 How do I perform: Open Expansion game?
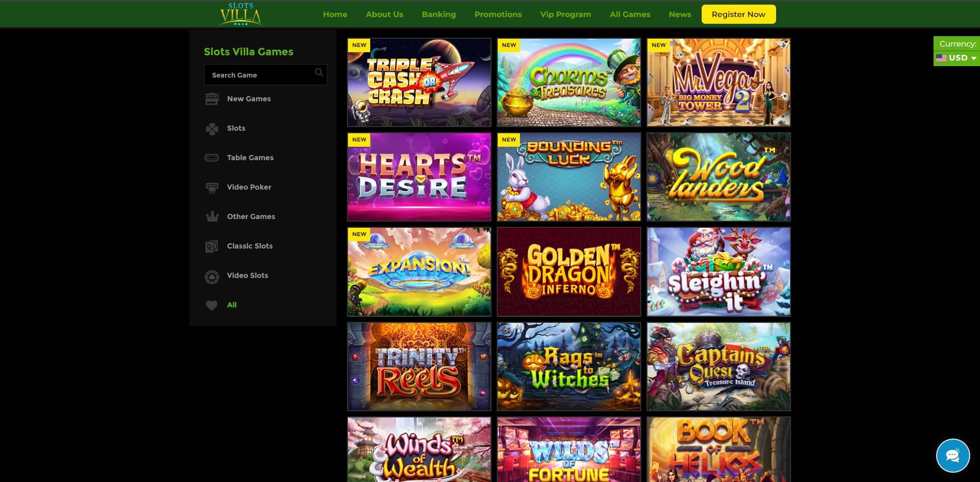click(419, 272)
